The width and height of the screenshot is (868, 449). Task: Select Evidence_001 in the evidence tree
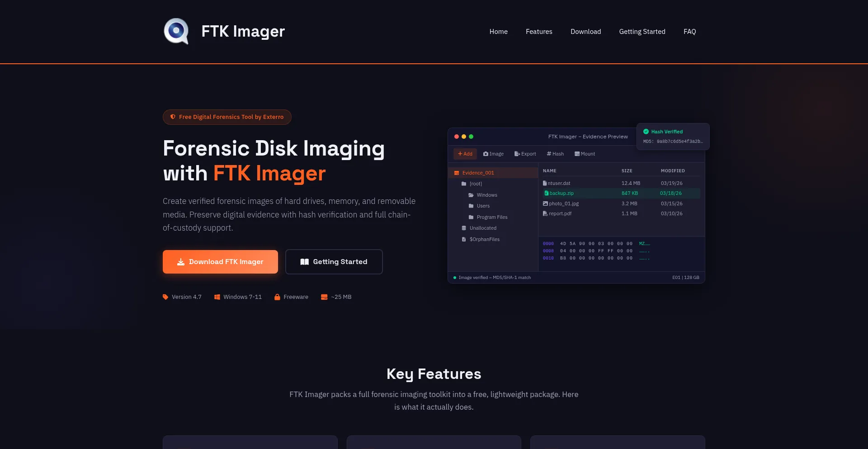pyautogui.click(x=493, y=173)
